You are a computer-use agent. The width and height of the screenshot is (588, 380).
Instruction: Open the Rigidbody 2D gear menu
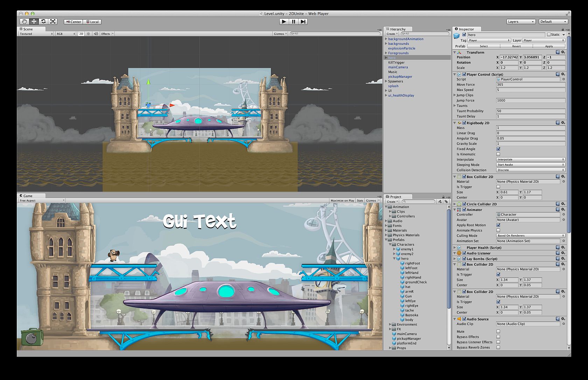tap(563, 123)
